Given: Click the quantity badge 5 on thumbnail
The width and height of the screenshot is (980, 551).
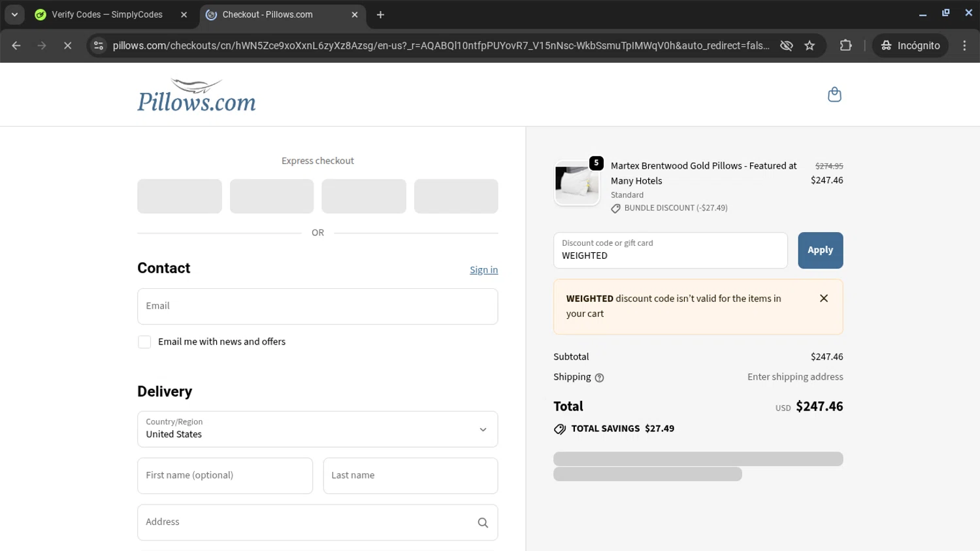Looking at the screenshot, I should pyautogui.click(x=596, y=163).
